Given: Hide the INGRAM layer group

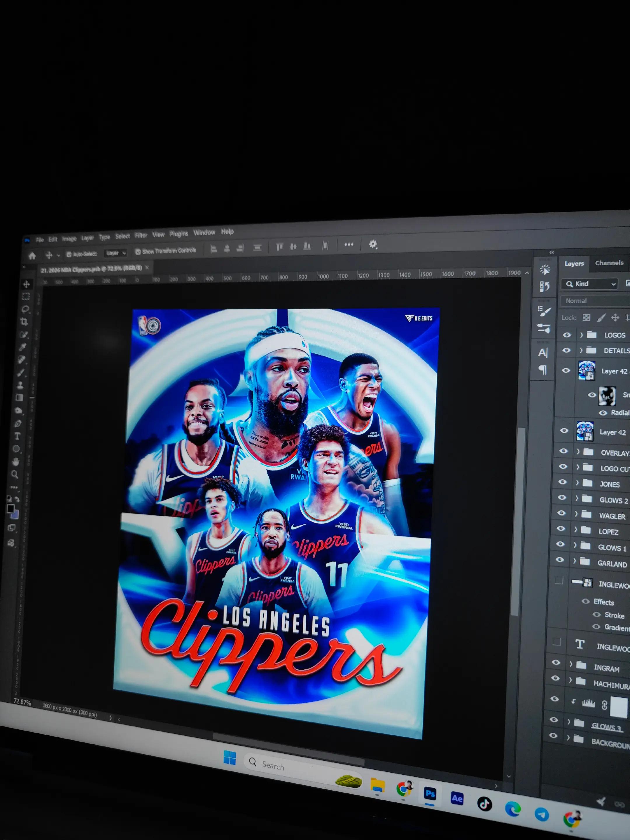Looking at the screenshot, I should pyautogui.click(x=556, y=663).
